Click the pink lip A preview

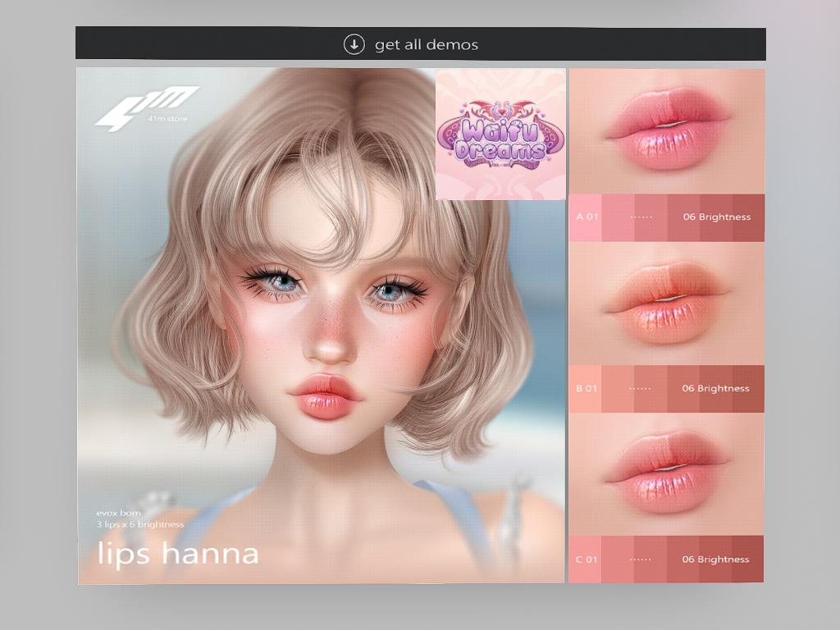667,131
